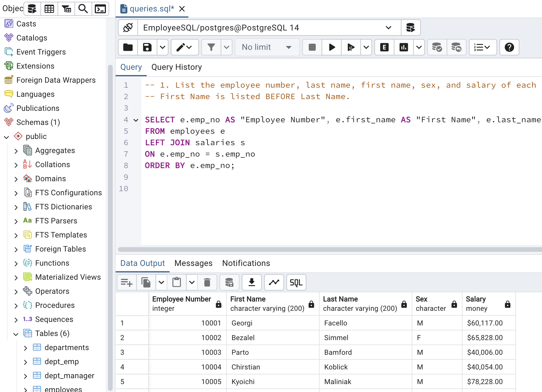Open the copy options dropdown arrow
The height and width of the screenshot is (392, 542).
(161, 283)
